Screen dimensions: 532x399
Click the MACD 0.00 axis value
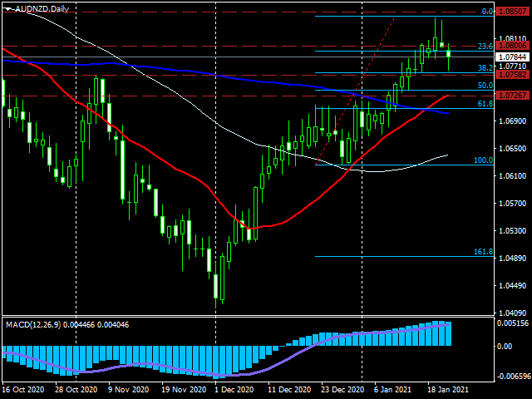[x=505, y=346]
